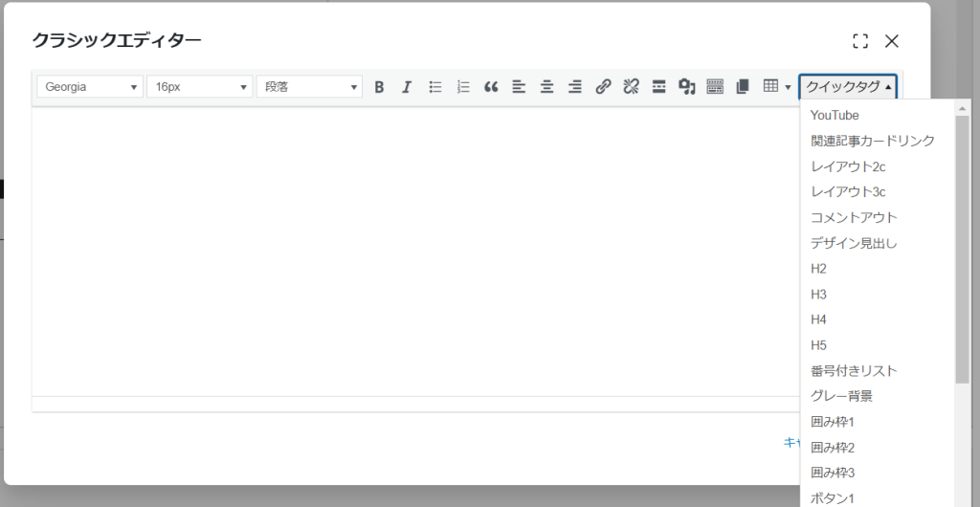The height and width of the screenshot is (507, 980).
Task: Collapse the クイックタグ menu button
Action: tap(848, 87)
